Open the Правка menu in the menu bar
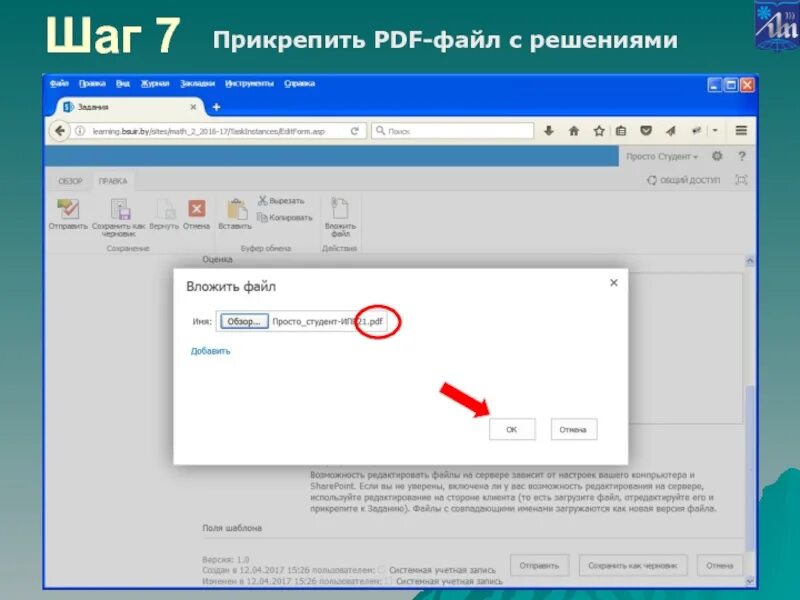This screenshot has width=800, height=600. [92, 83]
